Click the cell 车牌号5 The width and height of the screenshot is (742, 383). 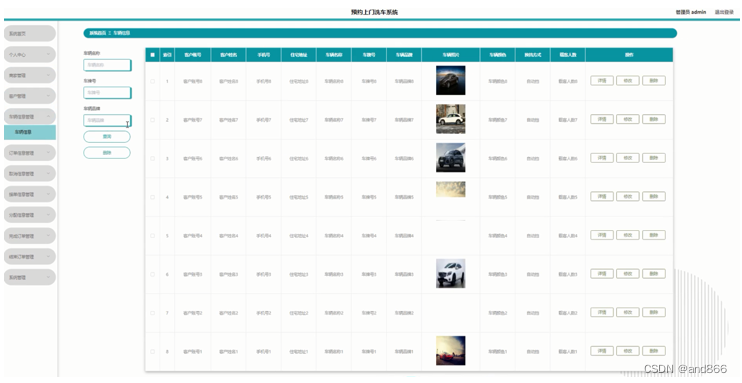[x=369, y=197]
